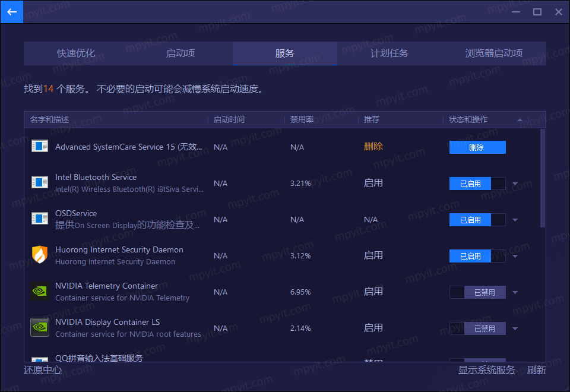Click the services list vertical scrollbar
Screen dimensions: 570x392
542,178
